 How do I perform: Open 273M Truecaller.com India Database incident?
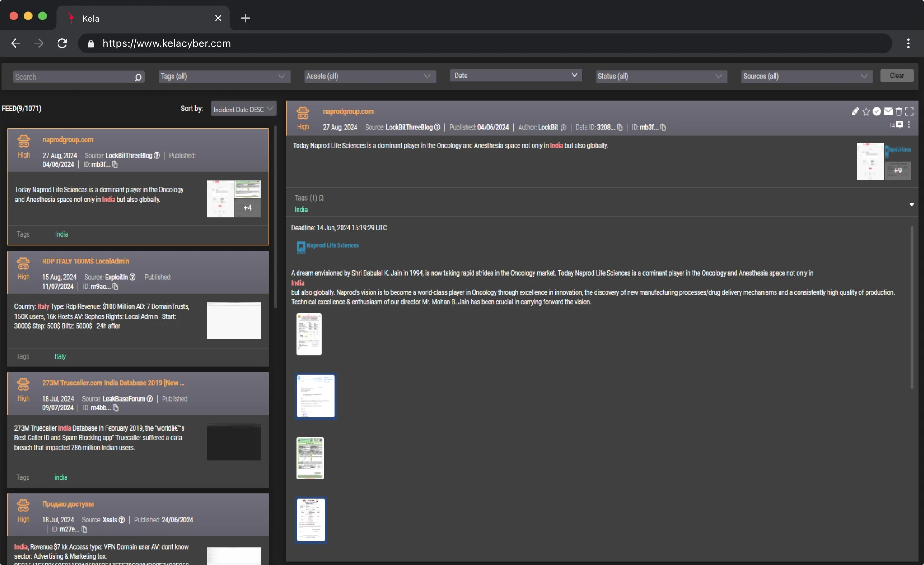(113, 383)
